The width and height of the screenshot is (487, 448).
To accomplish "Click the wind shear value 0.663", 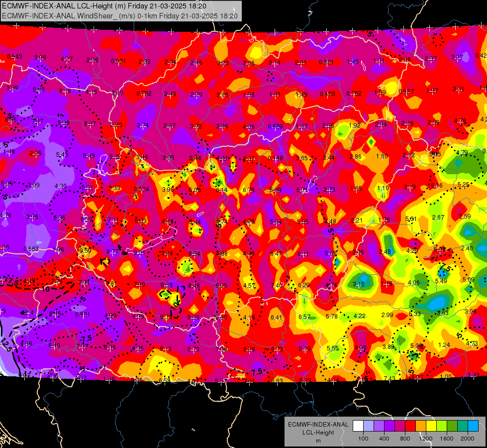I will 31,249.
